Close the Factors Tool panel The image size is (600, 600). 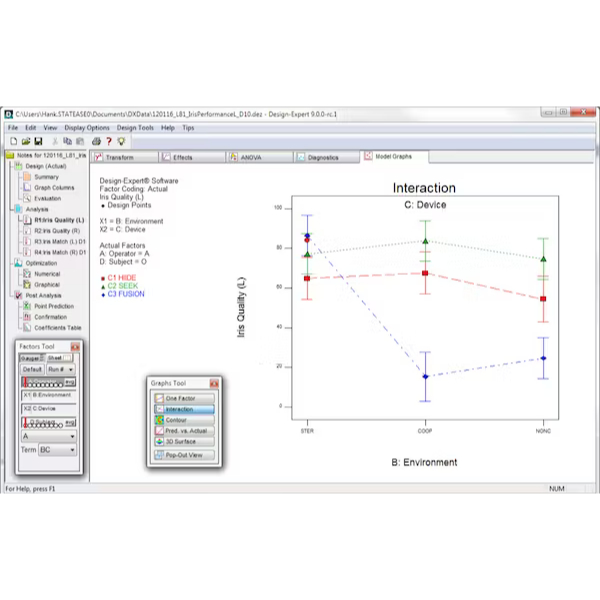tap(75, 347)
